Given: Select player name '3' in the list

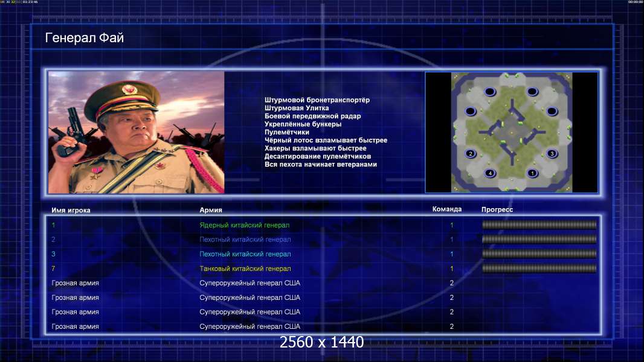Looking at the screenshot, I should coord(53,254).
